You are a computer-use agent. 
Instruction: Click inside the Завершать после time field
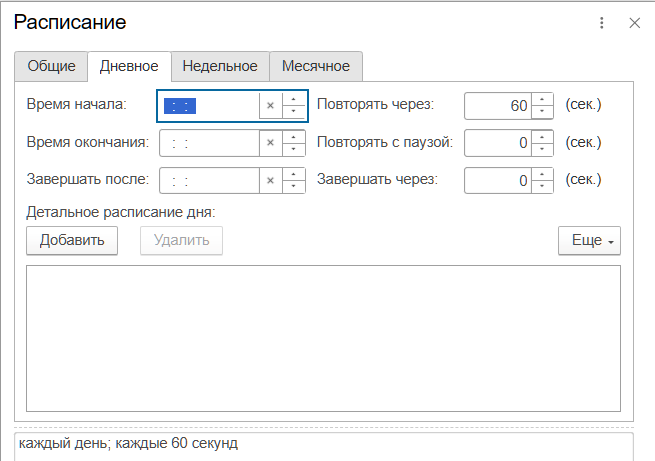coord(210,181)
